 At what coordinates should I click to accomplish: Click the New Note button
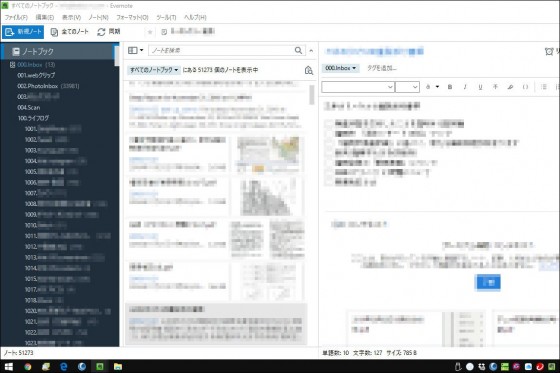(23, 32)
